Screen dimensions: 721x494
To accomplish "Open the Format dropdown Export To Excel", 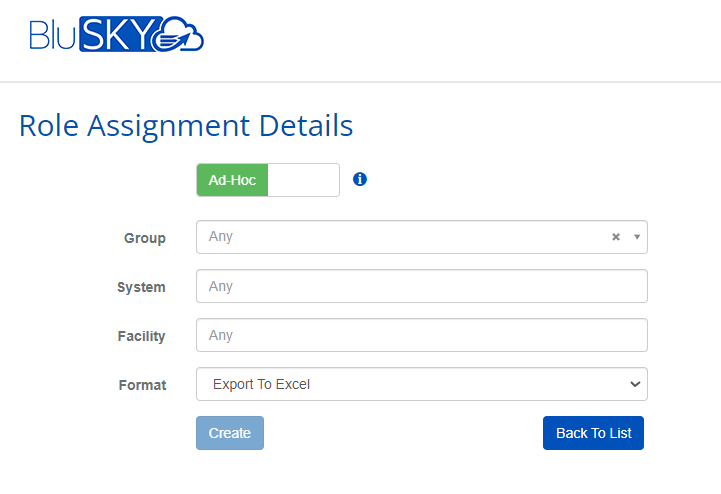I will coord(422,384).
